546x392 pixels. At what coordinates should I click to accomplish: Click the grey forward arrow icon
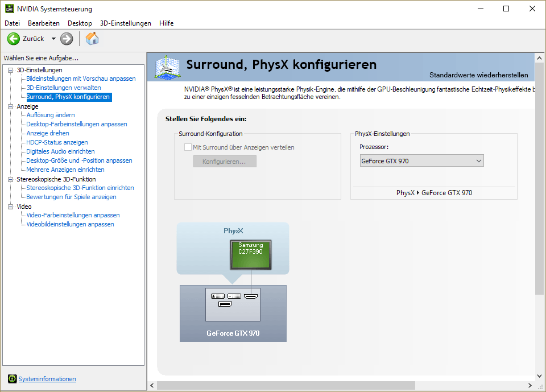(x=67, y=39)
